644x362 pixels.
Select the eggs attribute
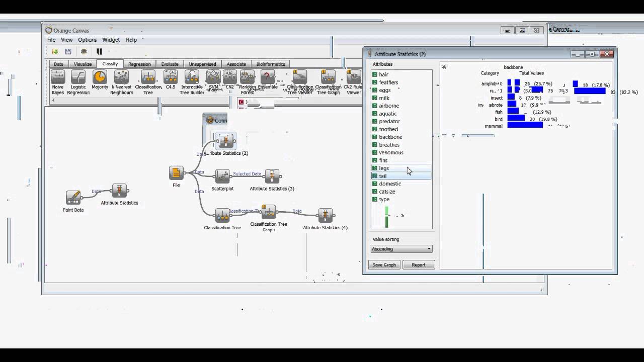[401, 90]
